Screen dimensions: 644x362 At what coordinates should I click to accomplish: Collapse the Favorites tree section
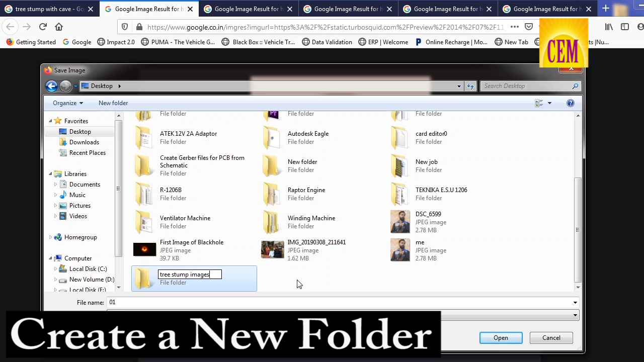(x=50, y=121)
